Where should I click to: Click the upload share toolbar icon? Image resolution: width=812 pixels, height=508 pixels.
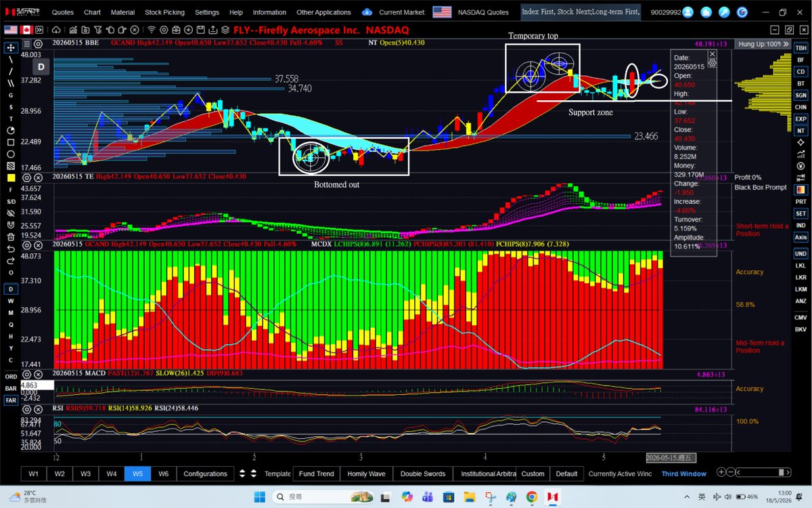(x=212, y=30)
